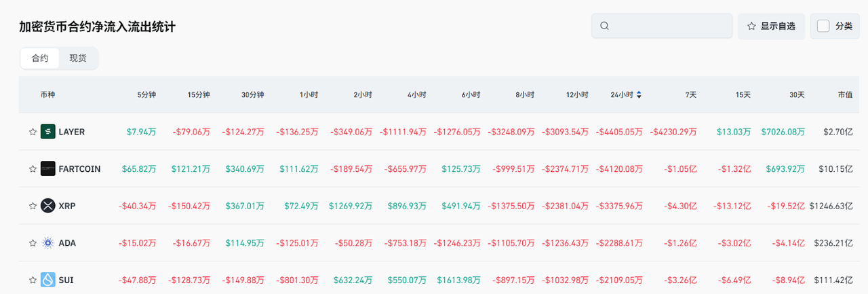Add SUI to favorites via star
This screenshot has width=868, height=294.
32,280
